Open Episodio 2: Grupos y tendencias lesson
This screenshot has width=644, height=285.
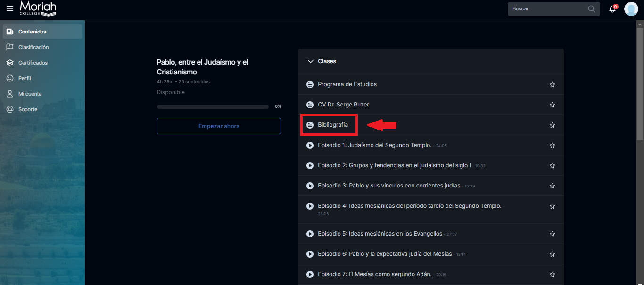point(394,165)
